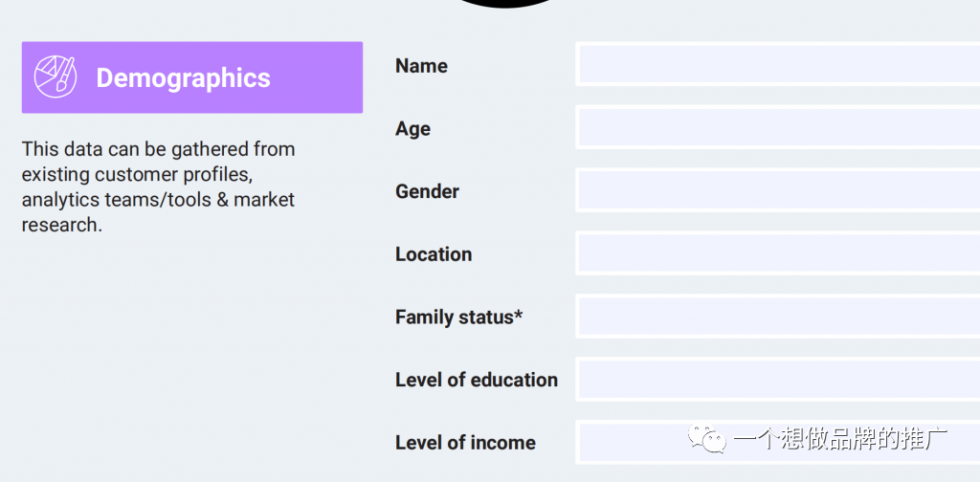Click into the Name input field
980x482 pixels.
[x=777, y=65]
